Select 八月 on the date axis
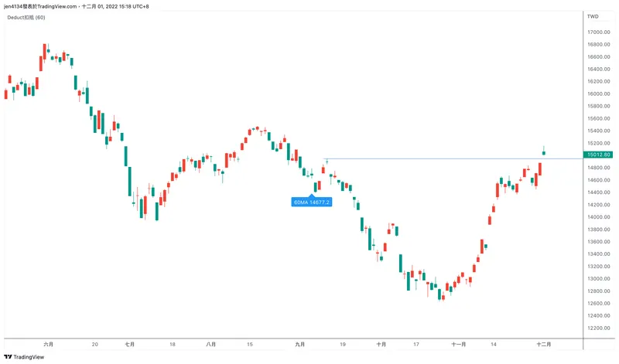Image resolution: width=619 pixels, height=364 pixels. click(x=211, y=344)
